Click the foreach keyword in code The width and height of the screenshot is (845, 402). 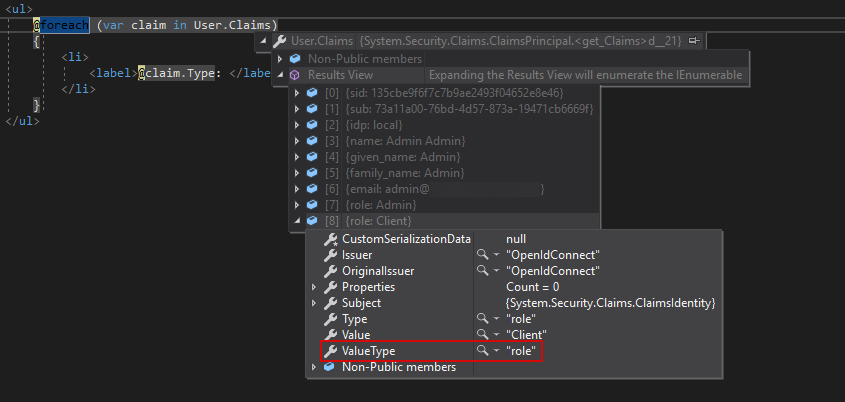tap(64, 25)
